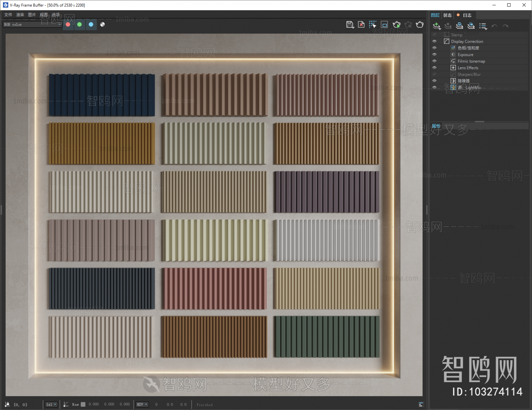
Task: Render with the plain teapot icon
Action: 420,25
